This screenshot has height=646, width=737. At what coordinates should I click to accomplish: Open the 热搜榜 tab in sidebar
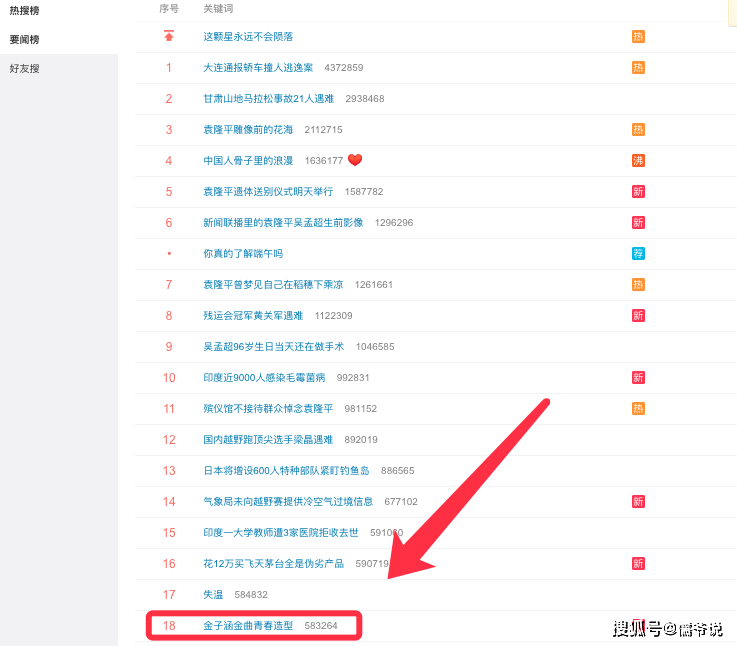click(x=24, y=10)
